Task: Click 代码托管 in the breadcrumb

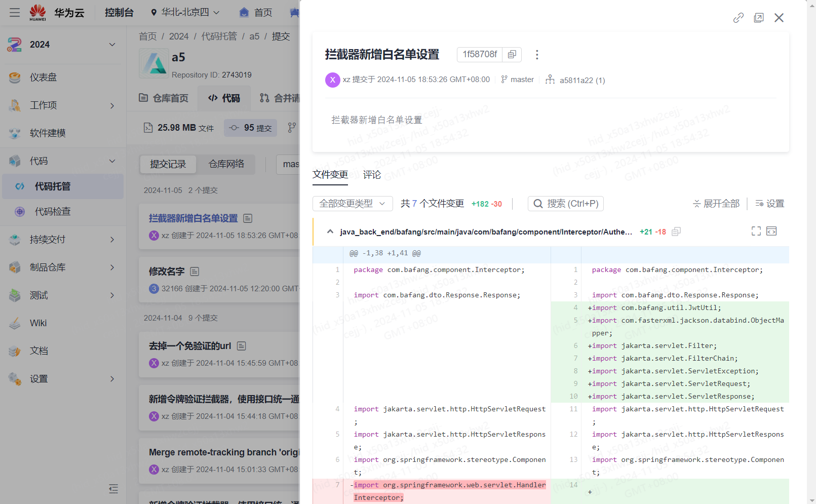Action: coord(219,36)
